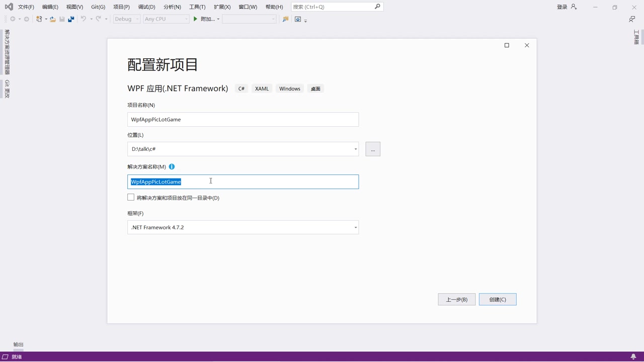644x362 pixels.
Task: Click the 登录 sign-in link
Action: click(x=562, y=7)
